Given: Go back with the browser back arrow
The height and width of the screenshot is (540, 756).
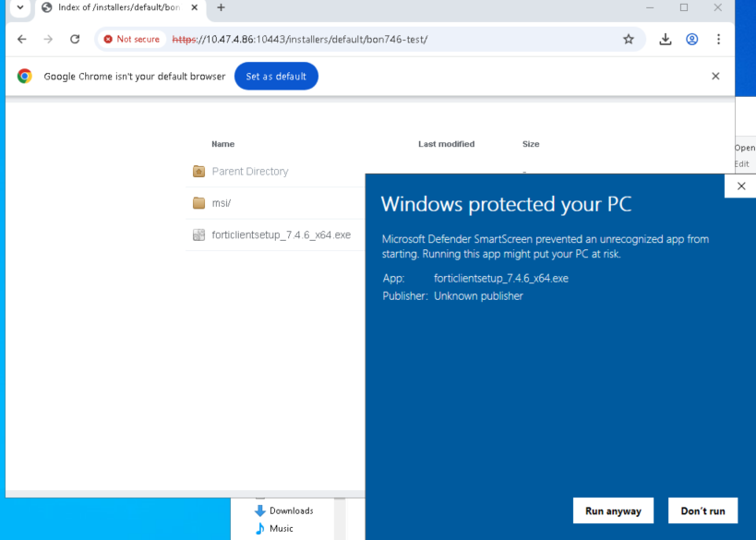Looking at the screenshot, I should (22, 39).
